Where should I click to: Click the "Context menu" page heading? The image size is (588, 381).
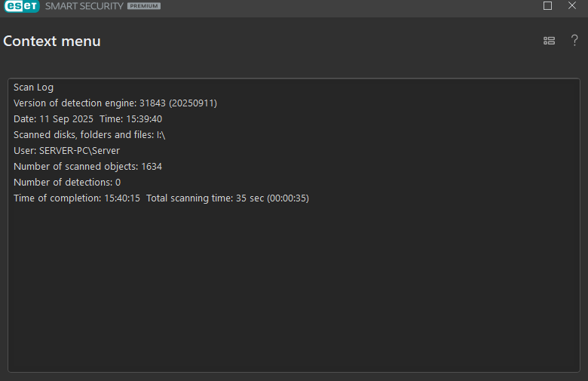pos(52,41)
